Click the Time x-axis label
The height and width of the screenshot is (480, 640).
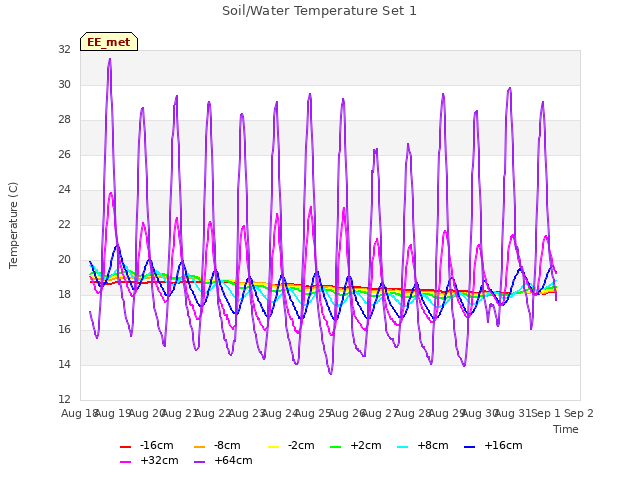[x=566, y=429]
